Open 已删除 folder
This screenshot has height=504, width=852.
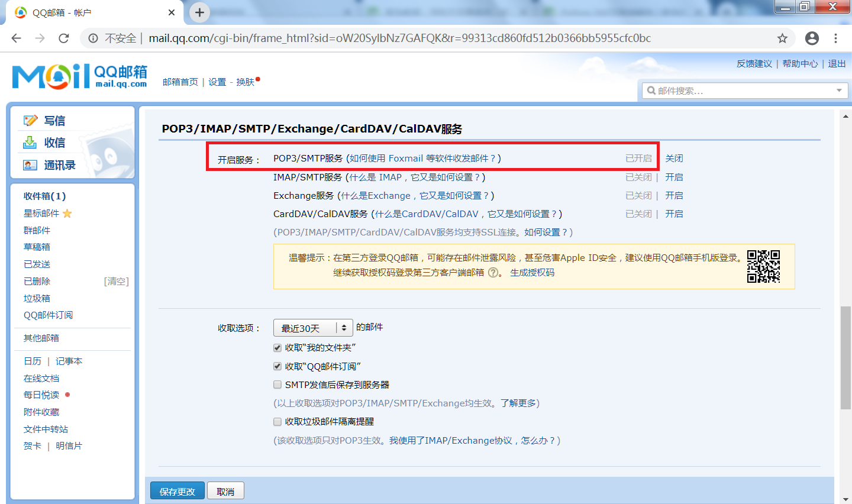[x=37, y=281]
